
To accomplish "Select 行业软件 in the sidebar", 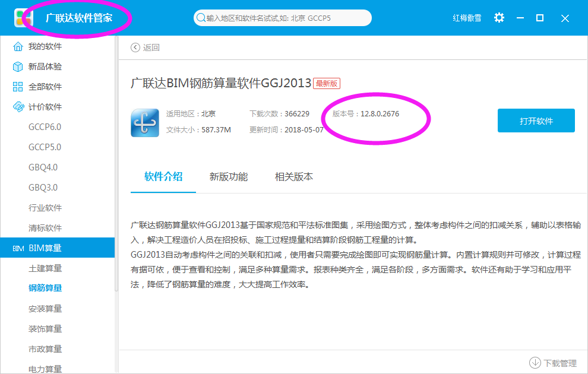I will click(x=45, y=208).
